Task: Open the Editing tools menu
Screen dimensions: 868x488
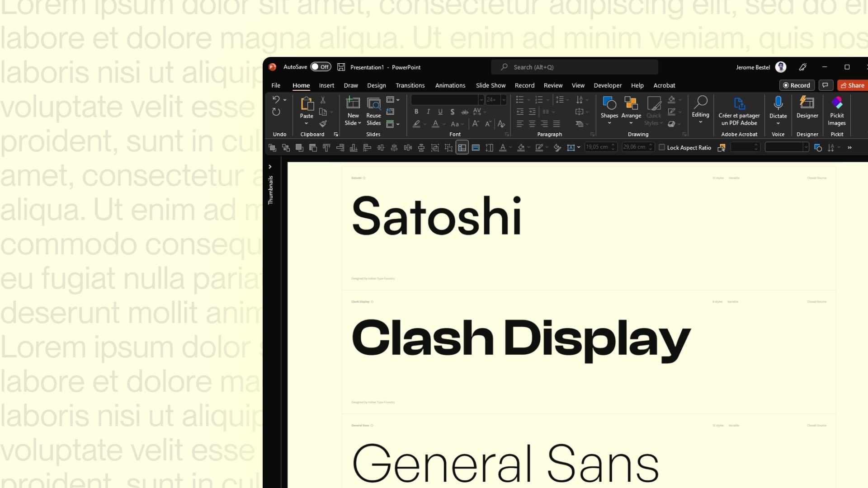Action: tap(701, 111)
